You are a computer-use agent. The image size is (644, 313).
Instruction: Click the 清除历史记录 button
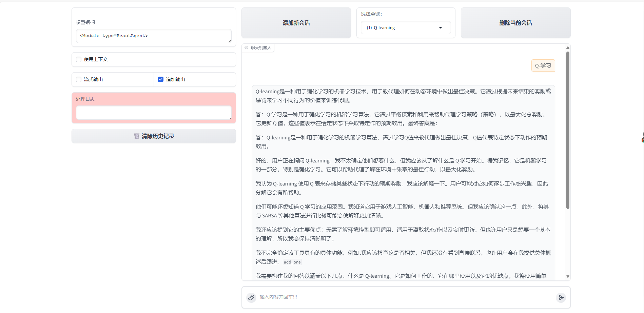coord(154,136)
